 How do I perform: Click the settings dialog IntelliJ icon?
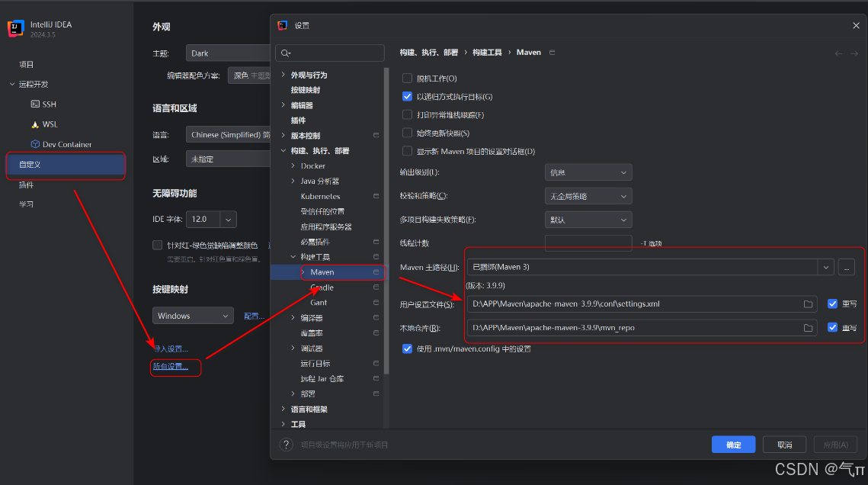(x=282, y=25)
